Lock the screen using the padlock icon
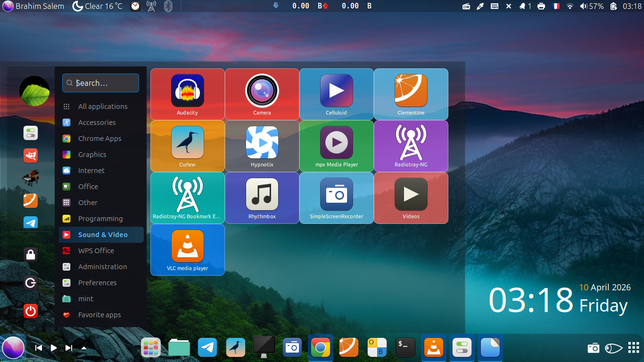644x362 pixels. [x=31, y=255]
